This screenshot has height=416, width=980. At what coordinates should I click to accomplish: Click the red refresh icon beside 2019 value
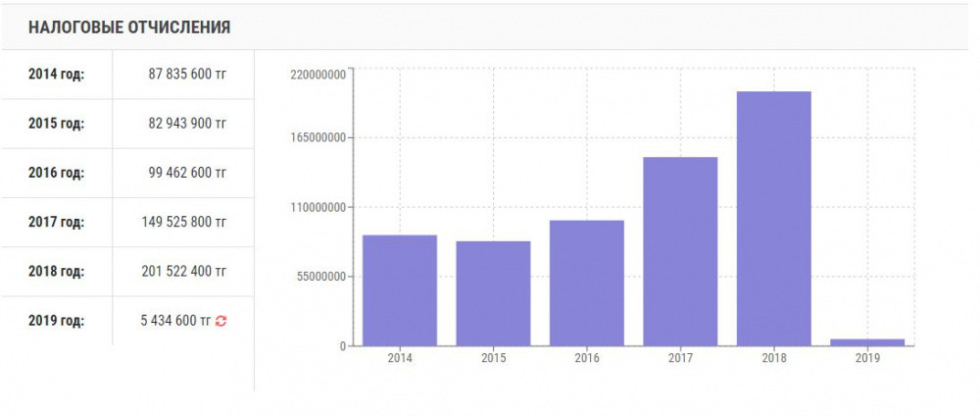coord(220,321)
